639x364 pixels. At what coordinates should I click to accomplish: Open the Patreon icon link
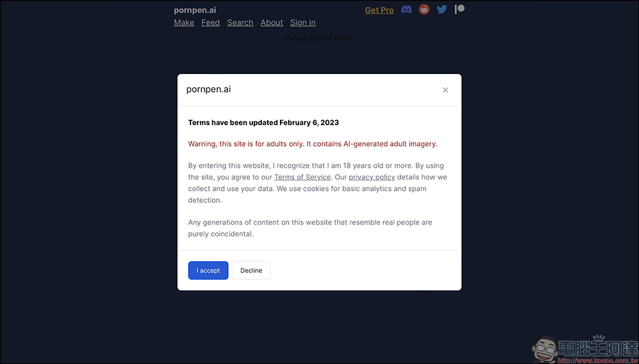[x=459, y=9]
